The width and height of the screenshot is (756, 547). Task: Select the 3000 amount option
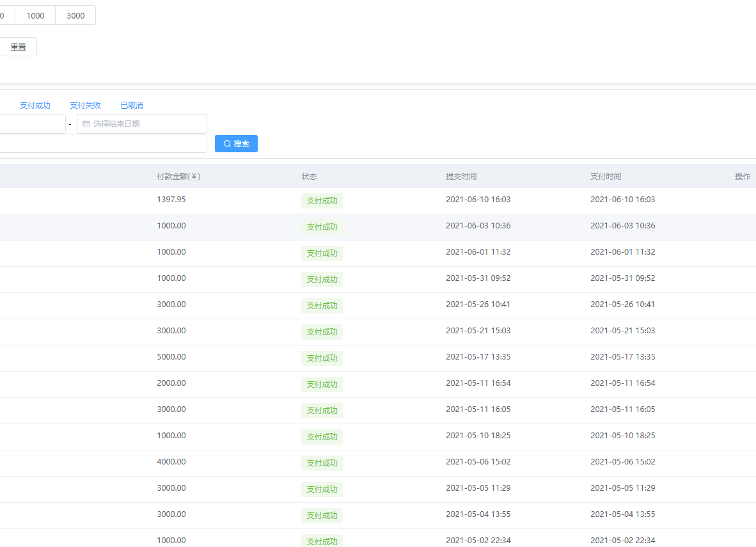pyautogui.click(x=75, y=15)
